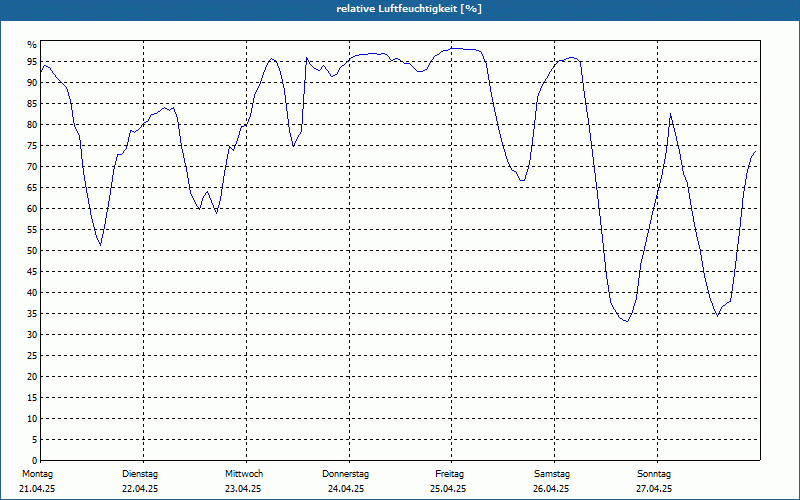800x500 pixels.
Task: Click the chart title 'relative Luftfeuchtigkeit [%]'
Action: click(x=409, y=9)
